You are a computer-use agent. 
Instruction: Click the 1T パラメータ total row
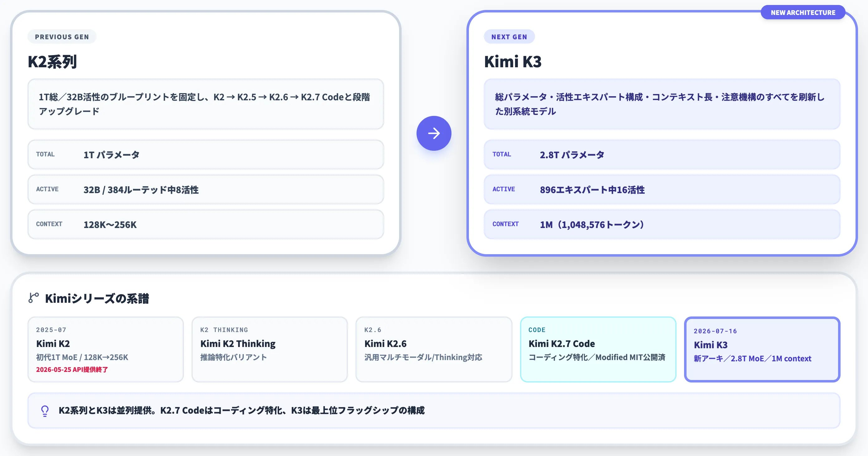(205, 155)
